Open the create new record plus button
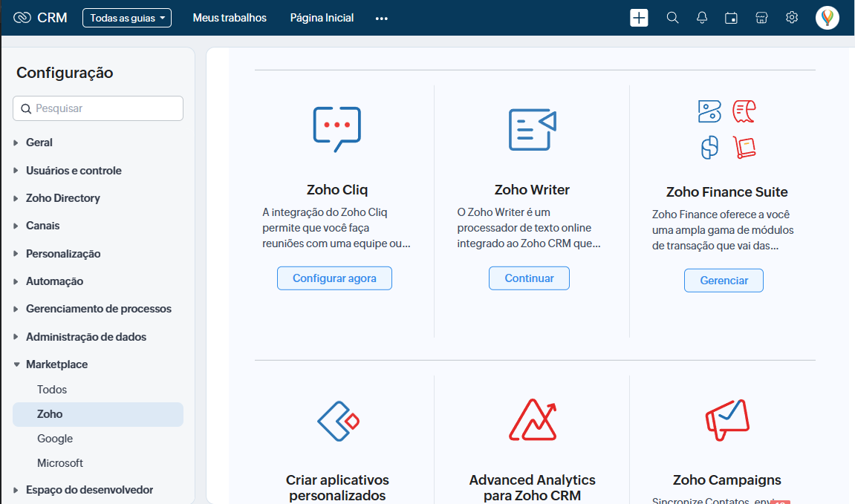Image resolution: width=855 pixels, height=504 pixels. 639,18
